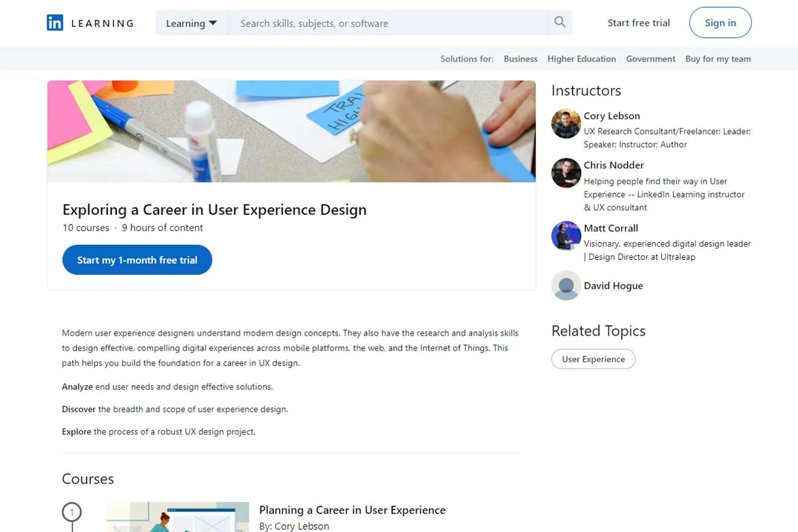Open the LinkedIn logo home link
The width and height of the screenshot is (798, 532).
click(x=55, y=23)
